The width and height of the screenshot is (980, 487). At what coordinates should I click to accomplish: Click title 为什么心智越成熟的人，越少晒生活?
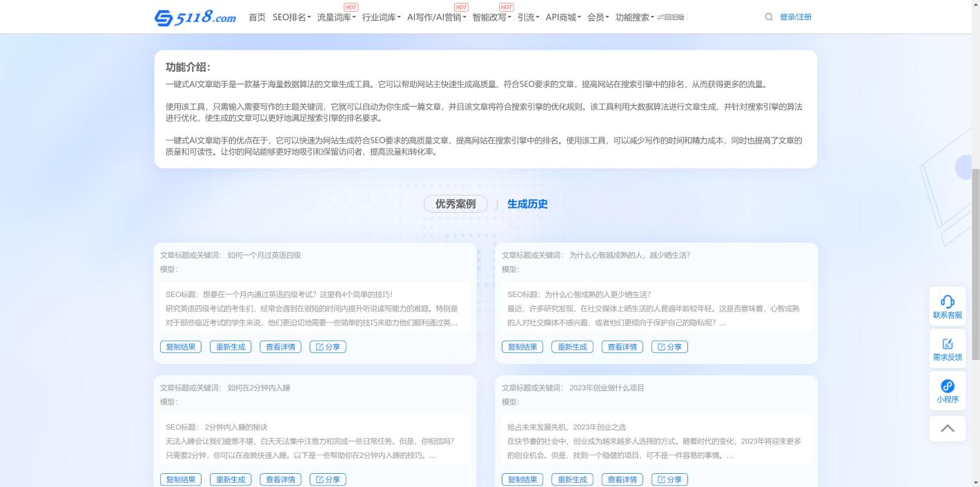629,255
